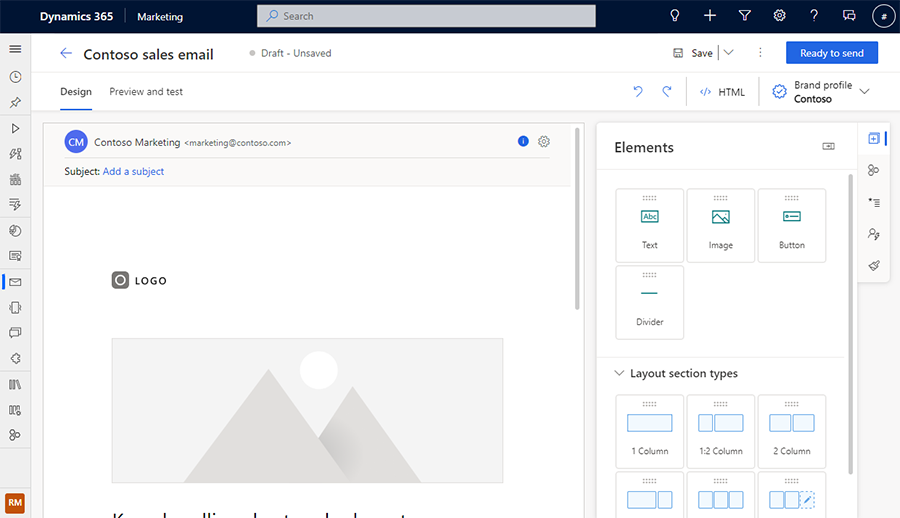Select the custom column layout tile with pencil
Screen dimensions: 900x518
[x=792, y=495]
